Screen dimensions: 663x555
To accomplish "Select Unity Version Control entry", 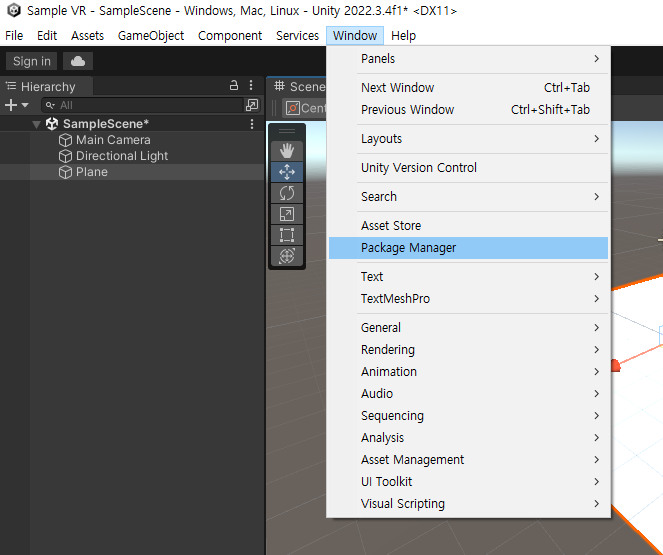I will (x=468, y=168).
